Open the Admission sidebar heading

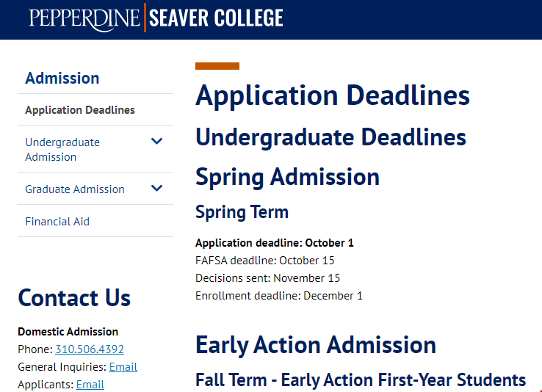62,78
